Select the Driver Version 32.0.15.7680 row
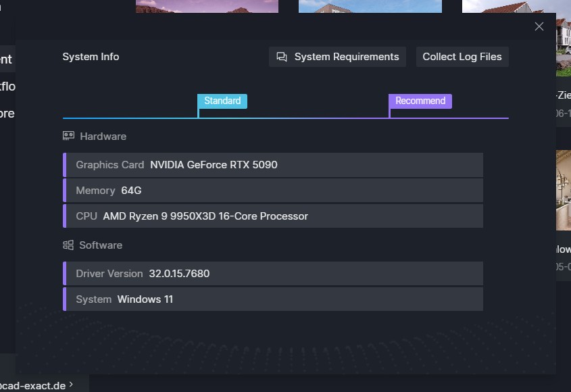 coord(273,274)
